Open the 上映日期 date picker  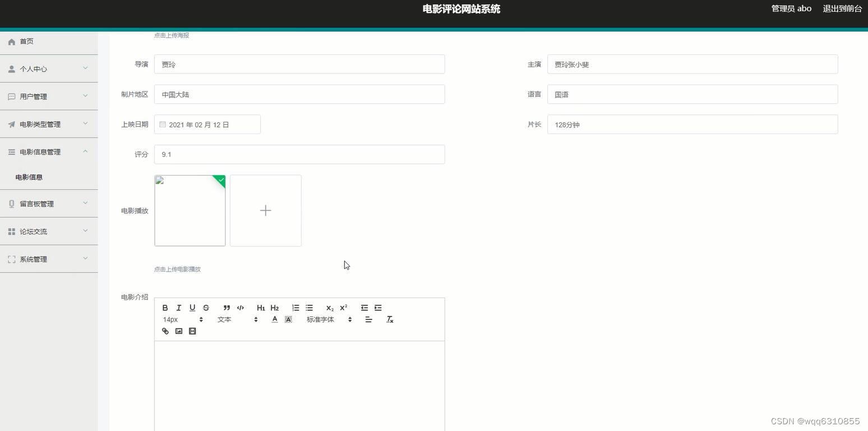coord(207,125)
